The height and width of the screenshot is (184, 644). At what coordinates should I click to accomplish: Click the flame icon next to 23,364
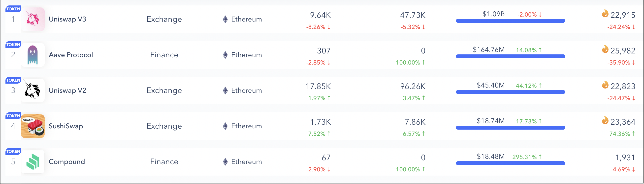(605, 120)
